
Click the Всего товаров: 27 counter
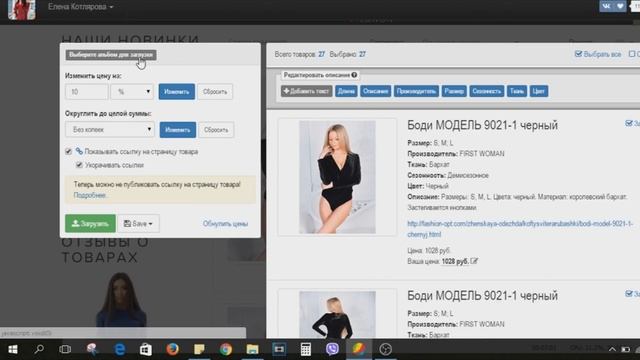[300, 54]
